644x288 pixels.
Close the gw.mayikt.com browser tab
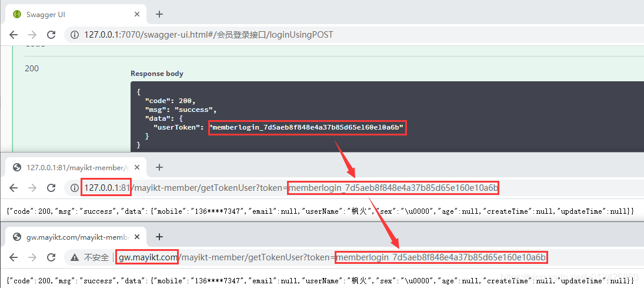pyautogui.click(x=137, y=237)
